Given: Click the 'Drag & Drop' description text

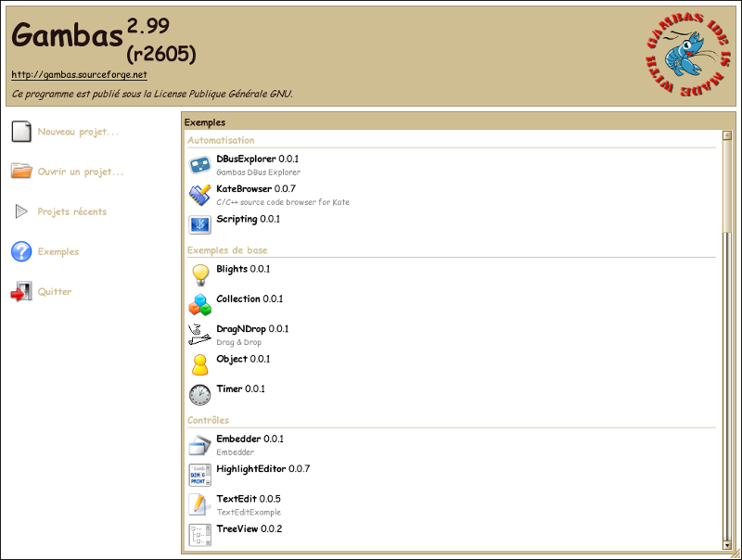Looking at the screenshot, I should (x=239, y=342).
